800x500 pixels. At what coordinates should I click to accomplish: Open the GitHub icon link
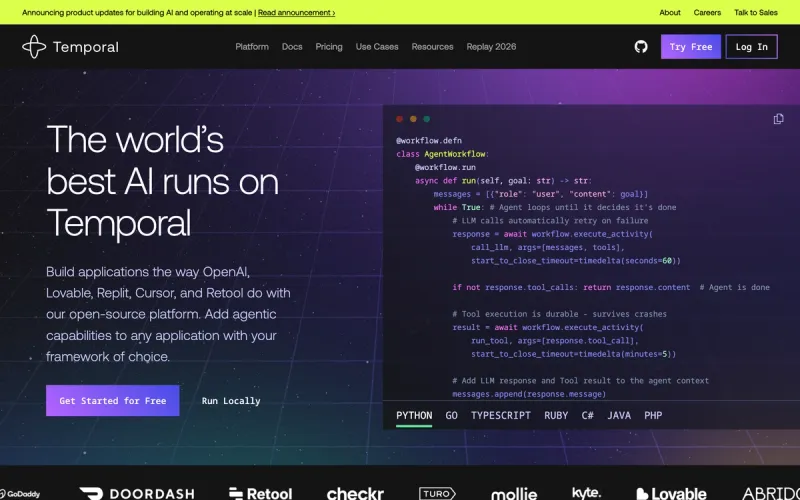pyautogui.click(x=641, y=47)
